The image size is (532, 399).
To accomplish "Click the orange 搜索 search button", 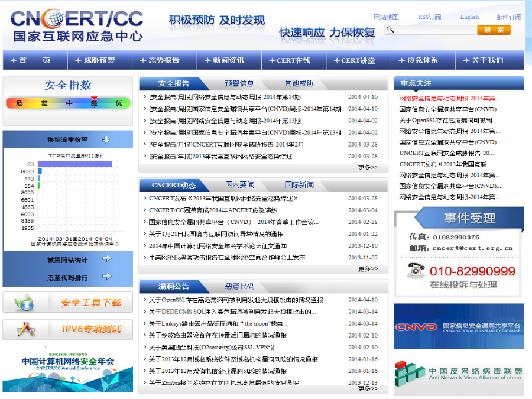I will coord(494,30).
